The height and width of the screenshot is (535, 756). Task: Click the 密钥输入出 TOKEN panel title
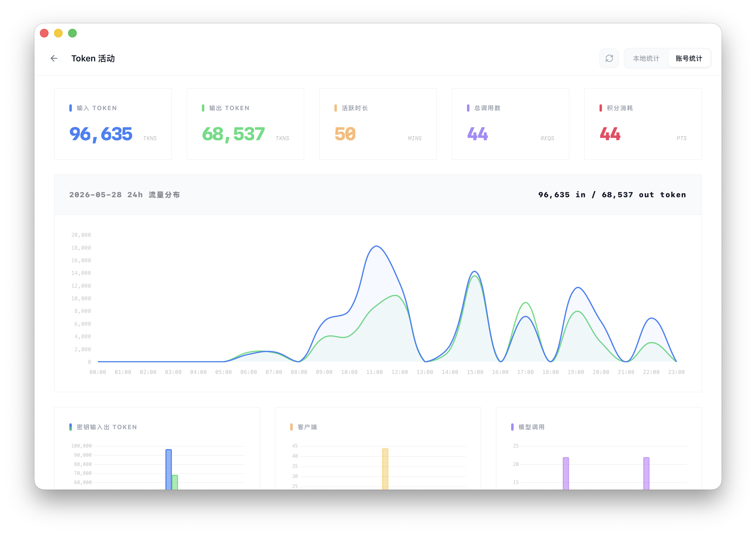107,427
